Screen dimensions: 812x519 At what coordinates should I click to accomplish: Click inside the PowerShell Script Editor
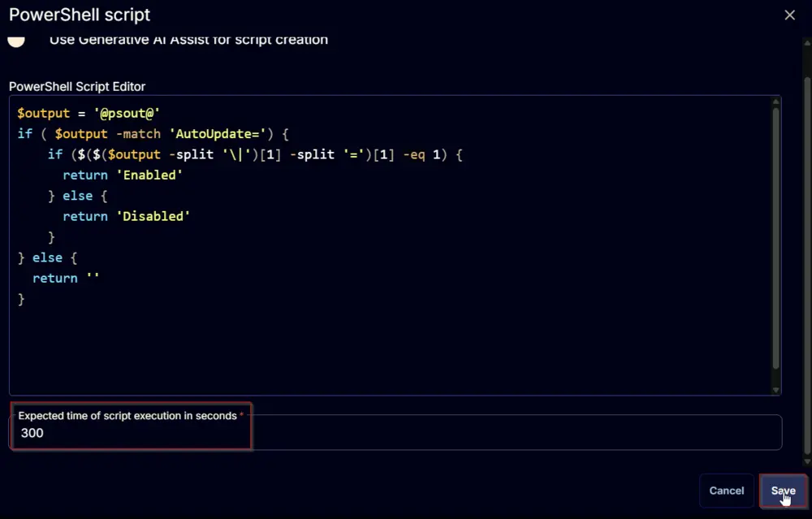click(x=395, y=245)
